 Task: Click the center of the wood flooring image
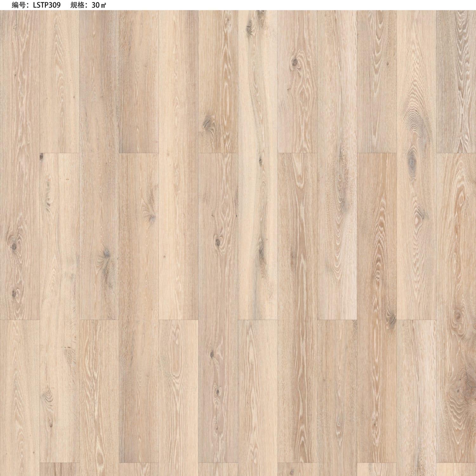[x=238, y=243]
